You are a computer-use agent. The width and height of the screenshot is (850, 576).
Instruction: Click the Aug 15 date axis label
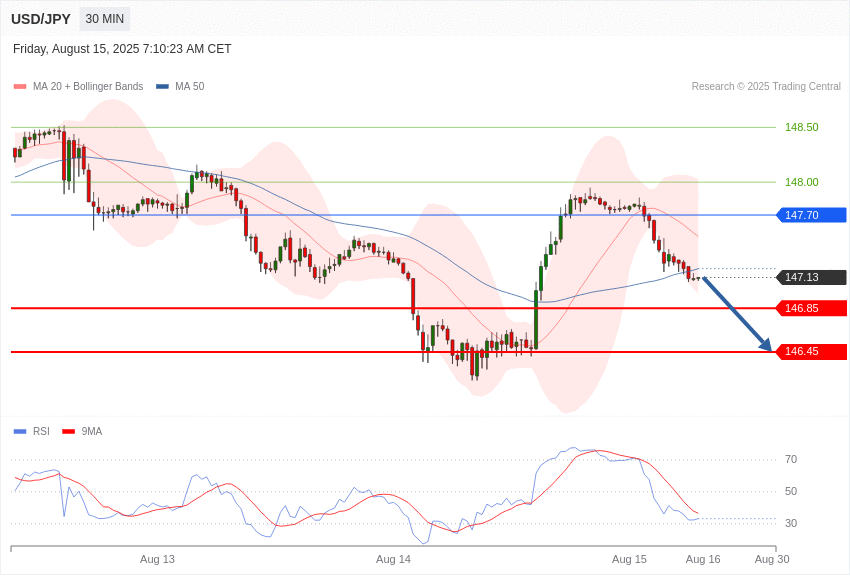click(629, 559)
